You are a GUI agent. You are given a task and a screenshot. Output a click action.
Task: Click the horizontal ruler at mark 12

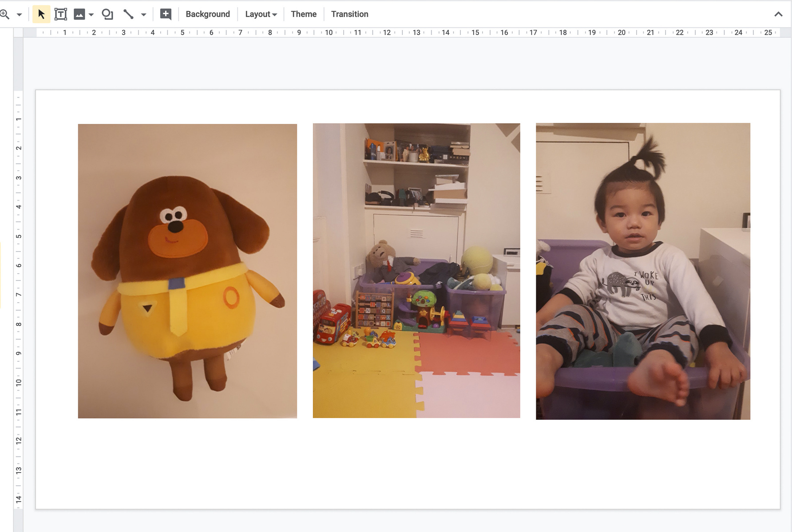(x=387, y=32)
